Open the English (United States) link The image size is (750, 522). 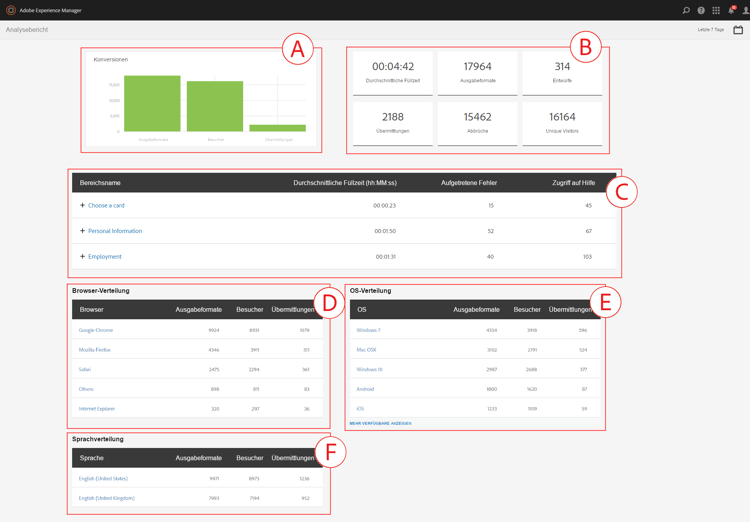tap(103, 478)
